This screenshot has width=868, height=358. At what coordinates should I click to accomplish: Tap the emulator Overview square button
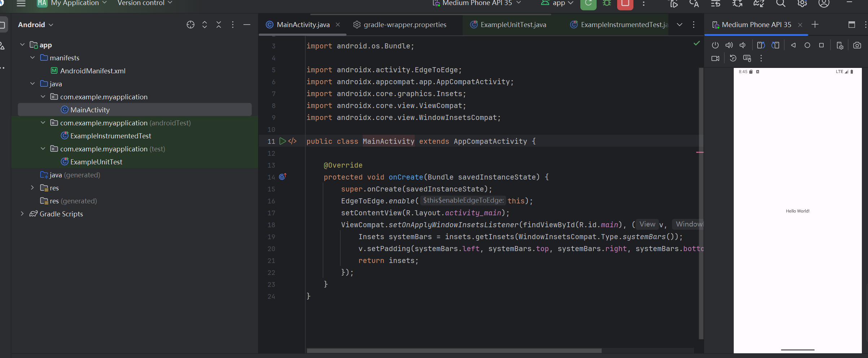point(821,46)
